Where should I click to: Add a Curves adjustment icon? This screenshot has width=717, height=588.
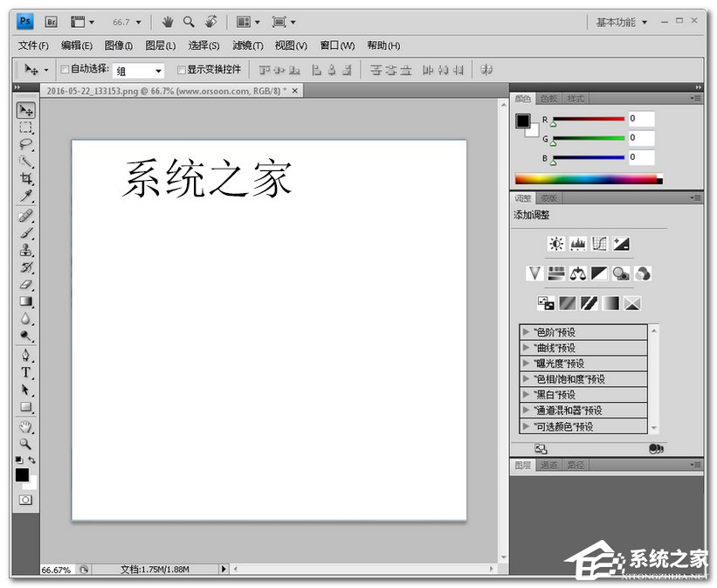[599, 244]
